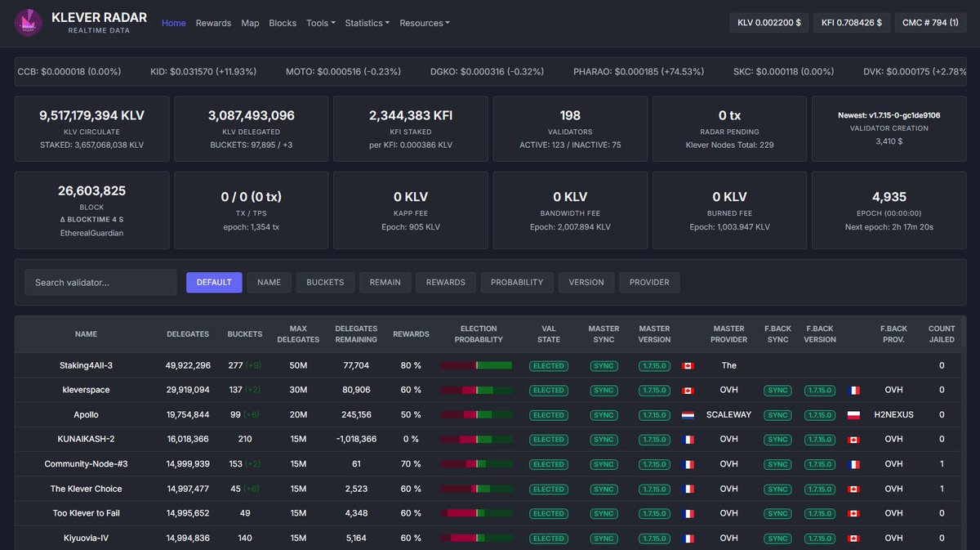Click the Poland flag in Apollo row
This screenshot has width=980, height=550.
[x=854, y=414]
